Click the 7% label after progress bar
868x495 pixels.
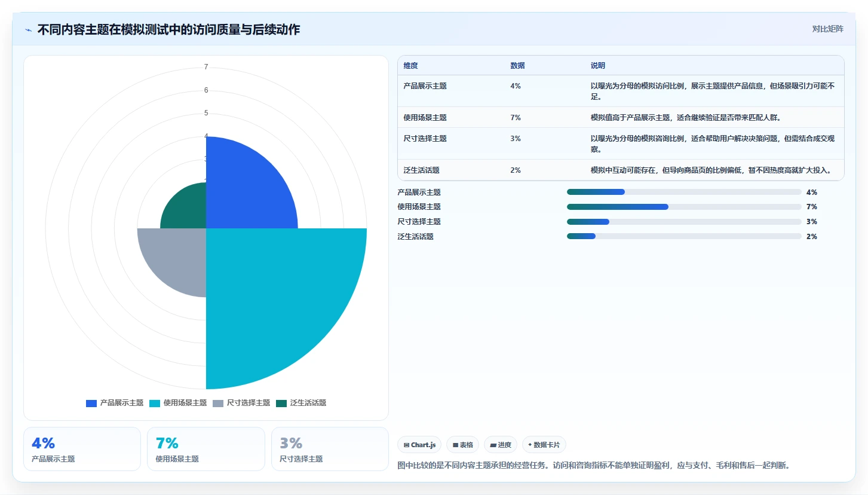(811, 207)
